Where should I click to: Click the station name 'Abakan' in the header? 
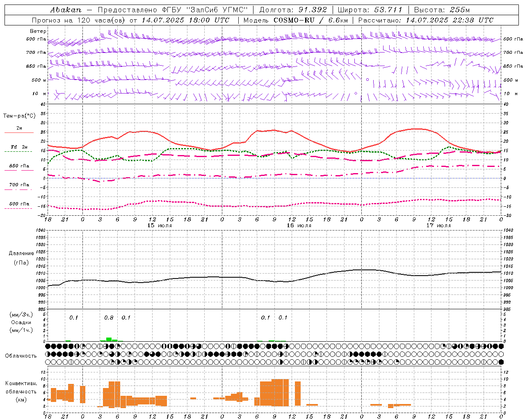[66, 10]
